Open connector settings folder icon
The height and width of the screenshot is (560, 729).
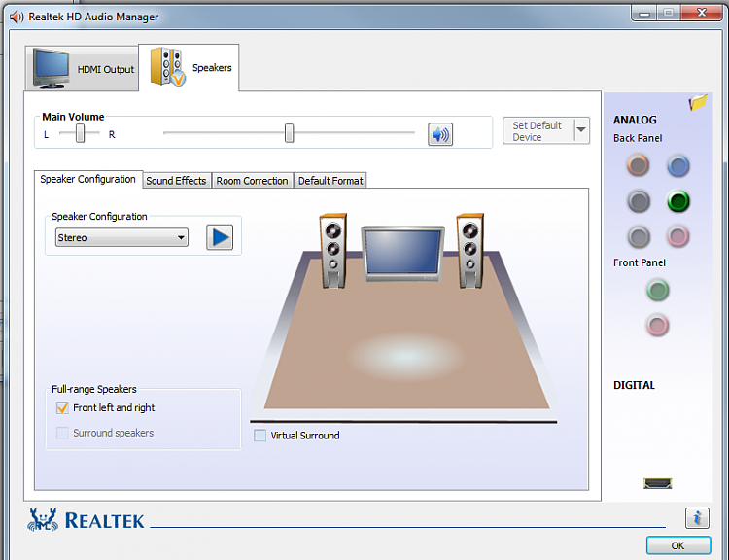(x=698, y=102)
